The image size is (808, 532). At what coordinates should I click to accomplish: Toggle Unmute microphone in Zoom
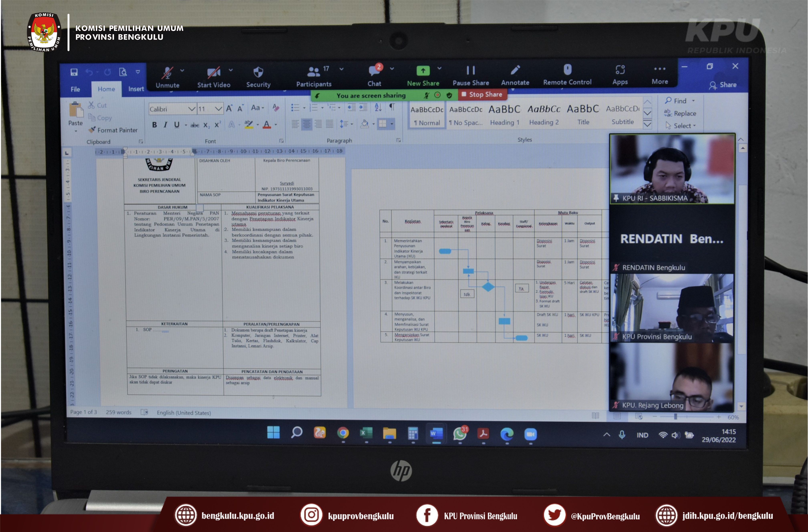pos(167,73)
